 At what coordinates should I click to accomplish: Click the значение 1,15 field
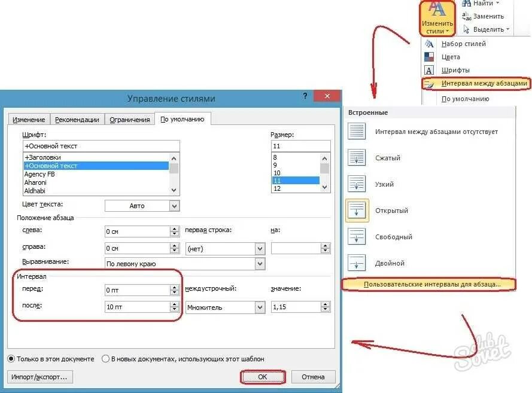click(296, 307)
